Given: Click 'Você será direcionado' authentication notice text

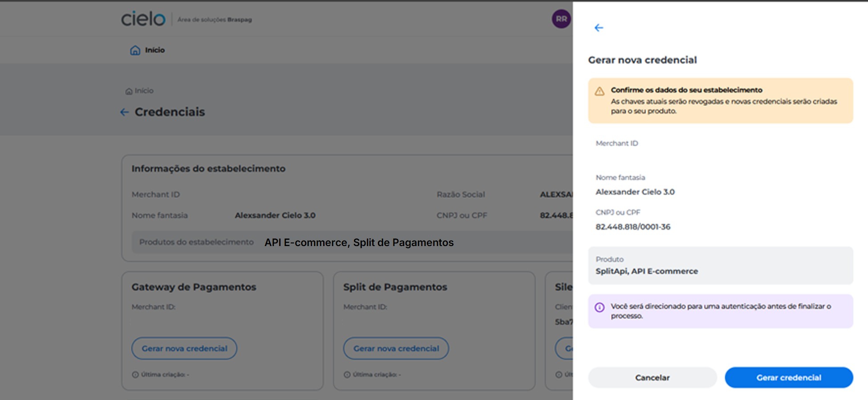Looking at the screenshot, I should [721, 311].
